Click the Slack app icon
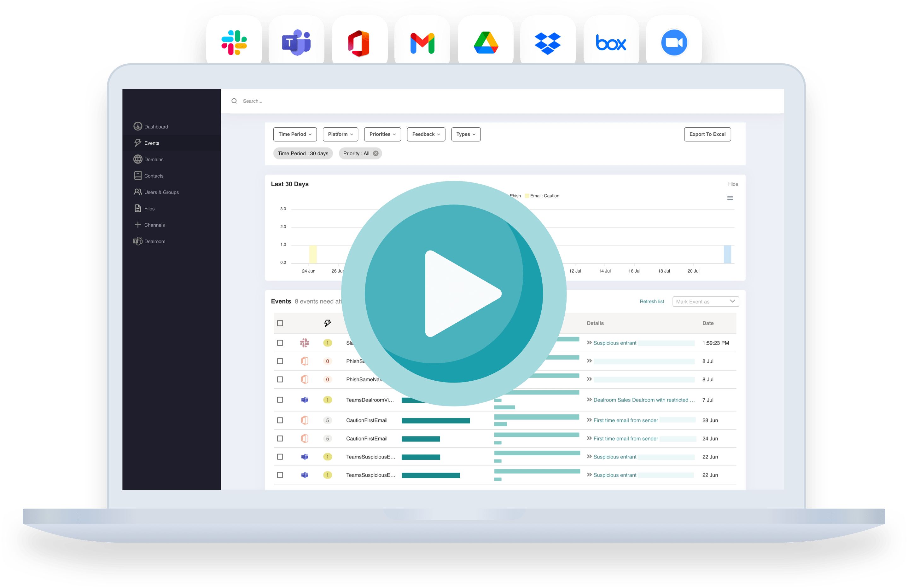Viewport: 908px width, 588px height. [234, 43]
